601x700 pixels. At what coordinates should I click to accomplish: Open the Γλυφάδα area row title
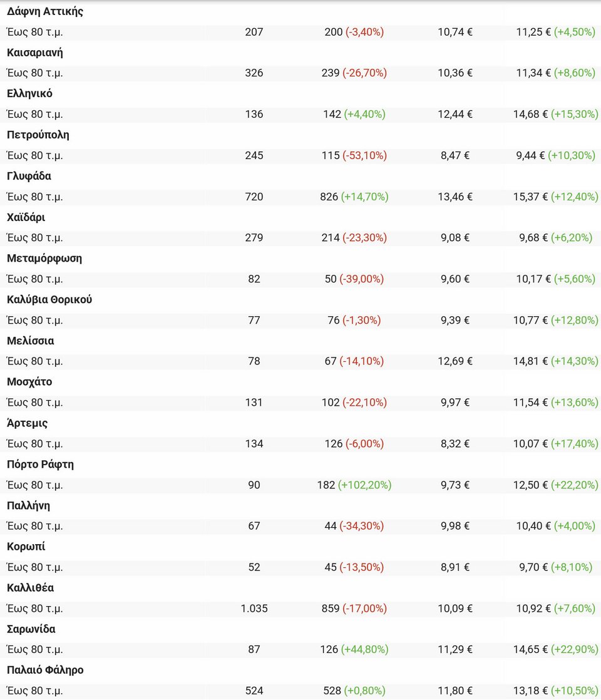click(29, 176)
